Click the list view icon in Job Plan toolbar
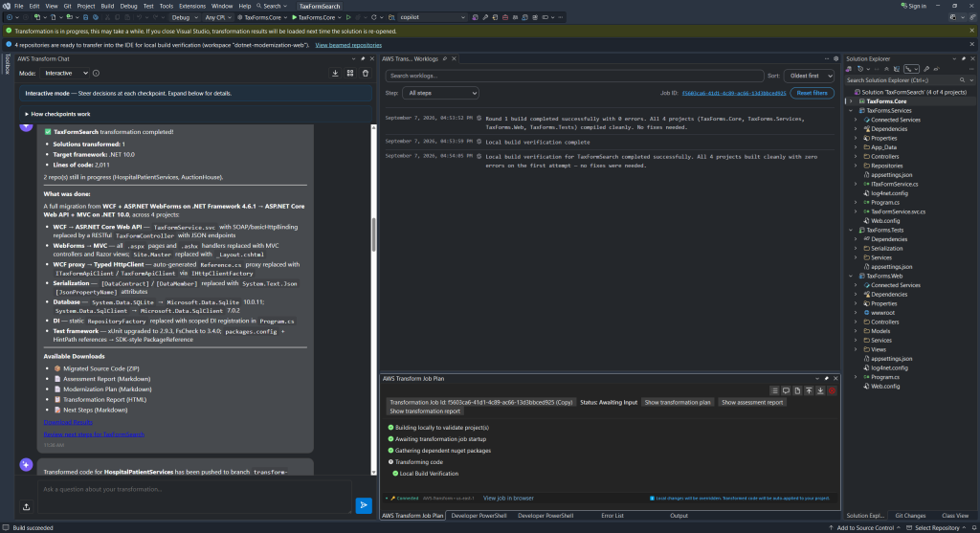 tap(774, 390)
